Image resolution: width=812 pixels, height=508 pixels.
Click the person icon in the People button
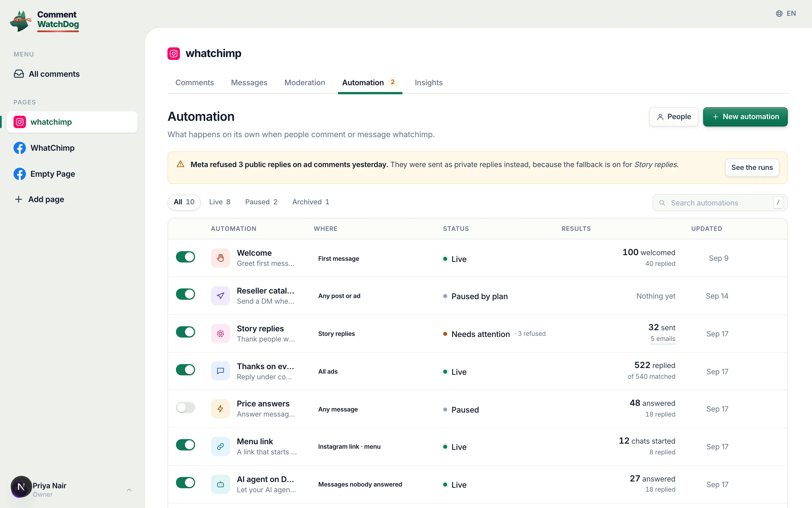(660, 117)
